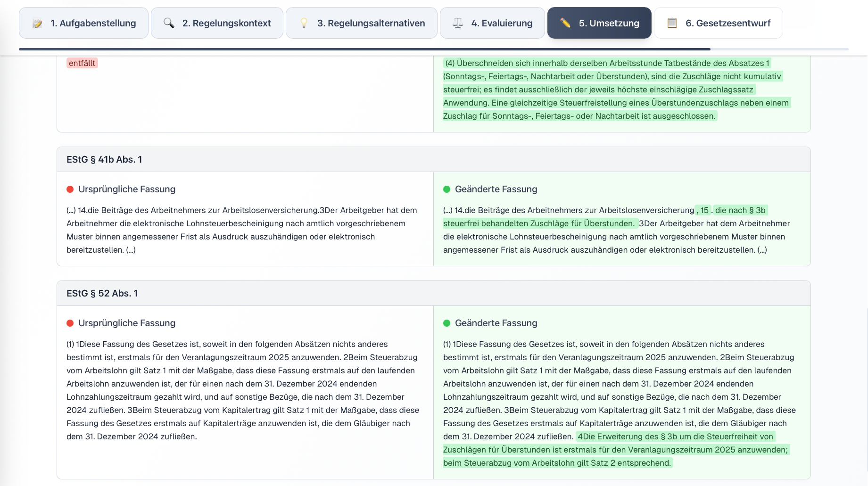Image resolution: width=868 pixels, height=486 pixels.
Task: Open the 1. Aufgabenstellung tab
Action: 83,23
